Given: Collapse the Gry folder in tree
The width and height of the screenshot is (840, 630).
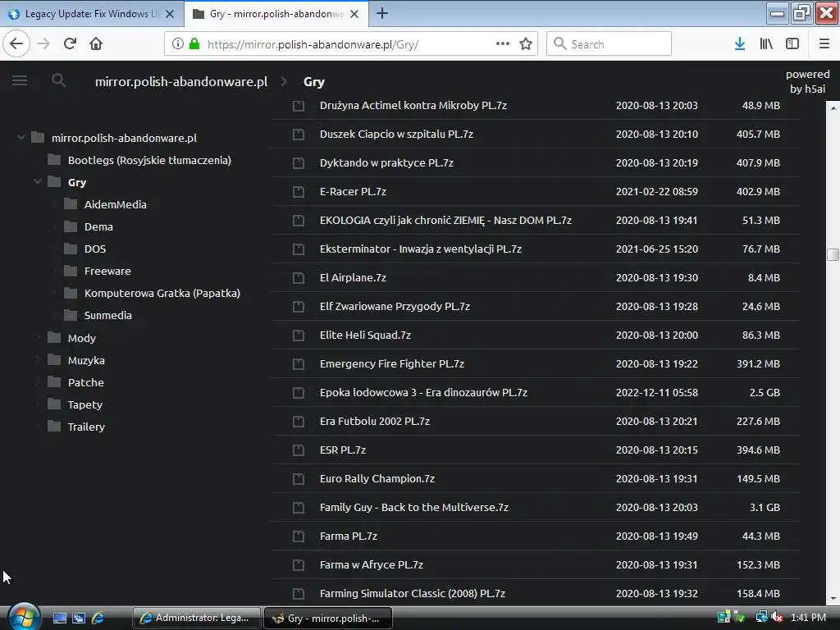Looking at the screenshot, I should coord(38,181).
